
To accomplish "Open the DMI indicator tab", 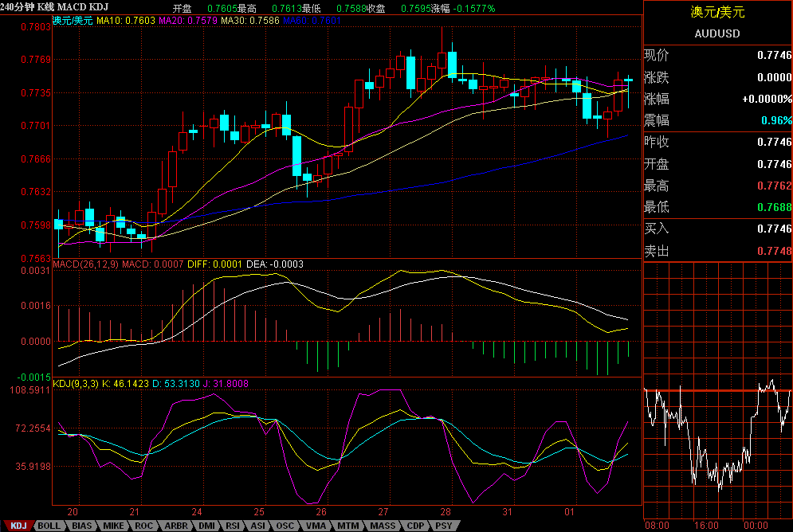I will pos(206,526).
